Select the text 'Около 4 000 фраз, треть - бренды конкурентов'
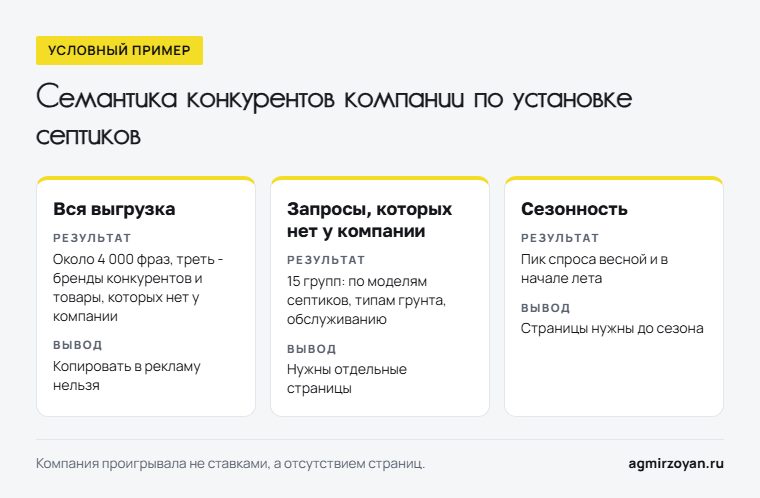Viewport: 760px width, 498px height. click(138, 269)
